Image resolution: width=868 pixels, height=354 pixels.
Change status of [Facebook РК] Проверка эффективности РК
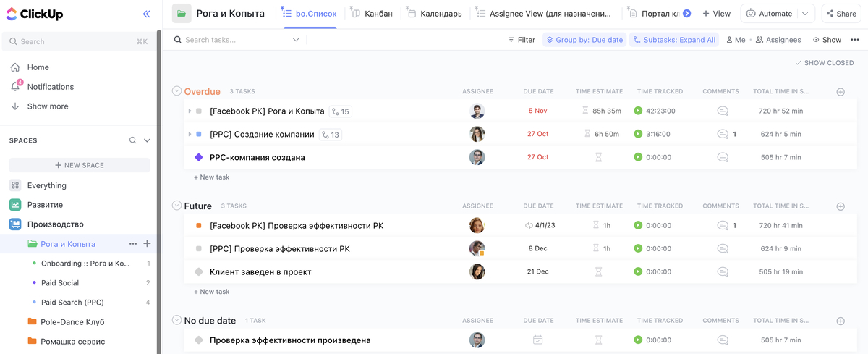coord(199,226)
